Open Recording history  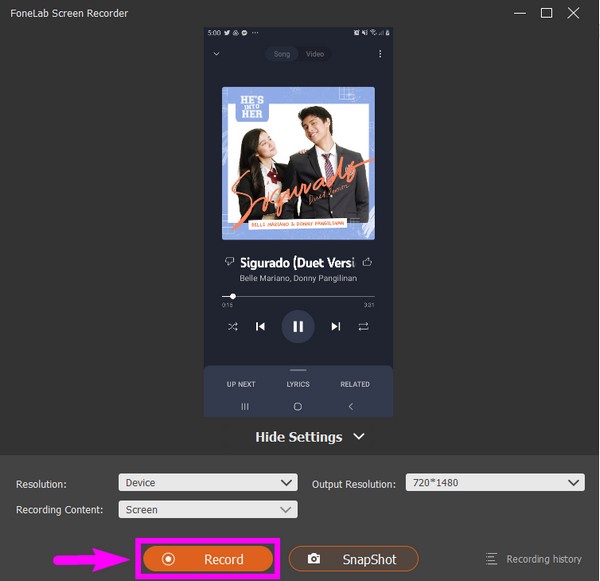[534, 559]
